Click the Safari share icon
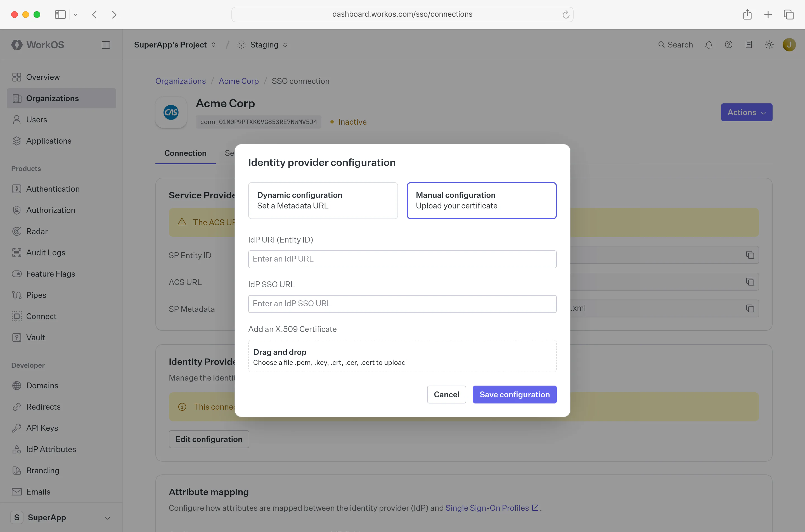This screenshot has width=805, height=532. 747,15
